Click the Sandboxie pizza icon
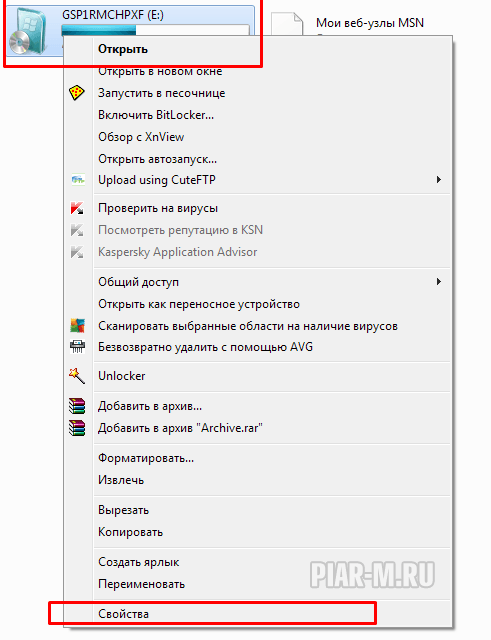Viewport: 491px width, 640px height. click(76, 93)
